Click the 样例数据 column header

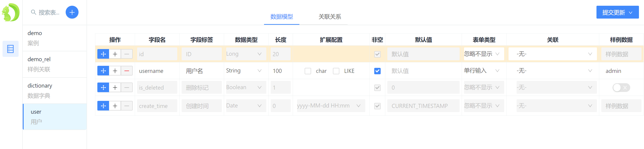tap(621, 40)
